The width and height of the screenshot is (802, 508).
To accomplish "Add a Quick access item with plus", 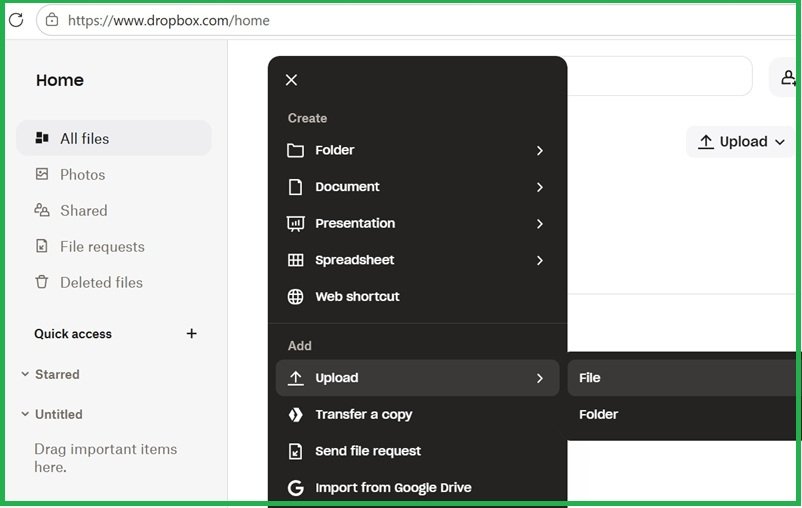I will tap(191, 334).
